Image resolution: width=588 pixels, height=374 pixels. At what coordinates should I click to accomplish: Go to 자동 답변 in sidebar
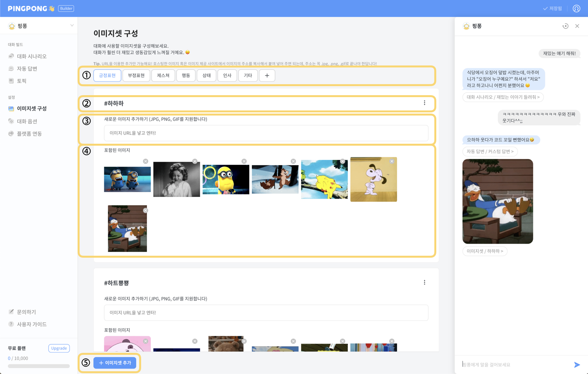click(x=27, y=69)
